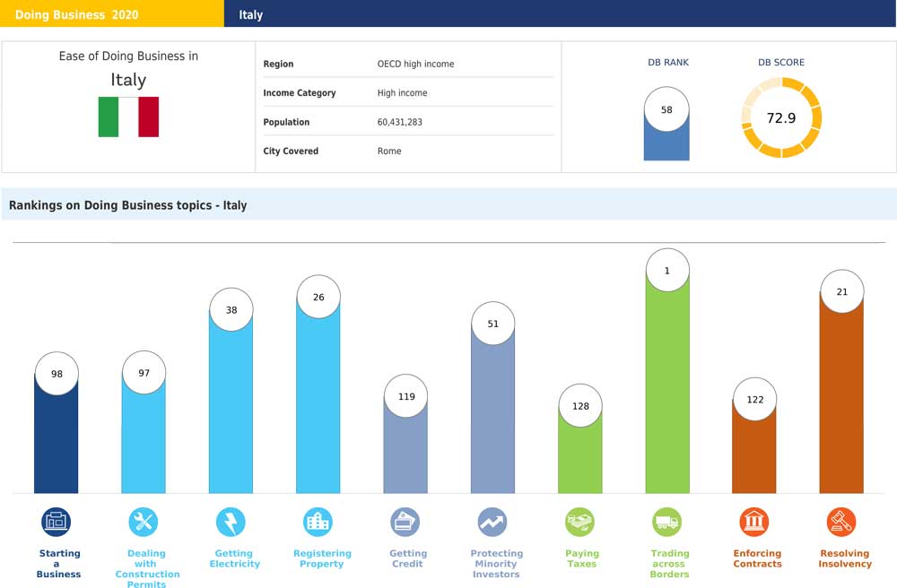This screenshot has height=588, width=897.
Task: Click the rank 122 circle on the chart
Action: [x=755, y=400]
